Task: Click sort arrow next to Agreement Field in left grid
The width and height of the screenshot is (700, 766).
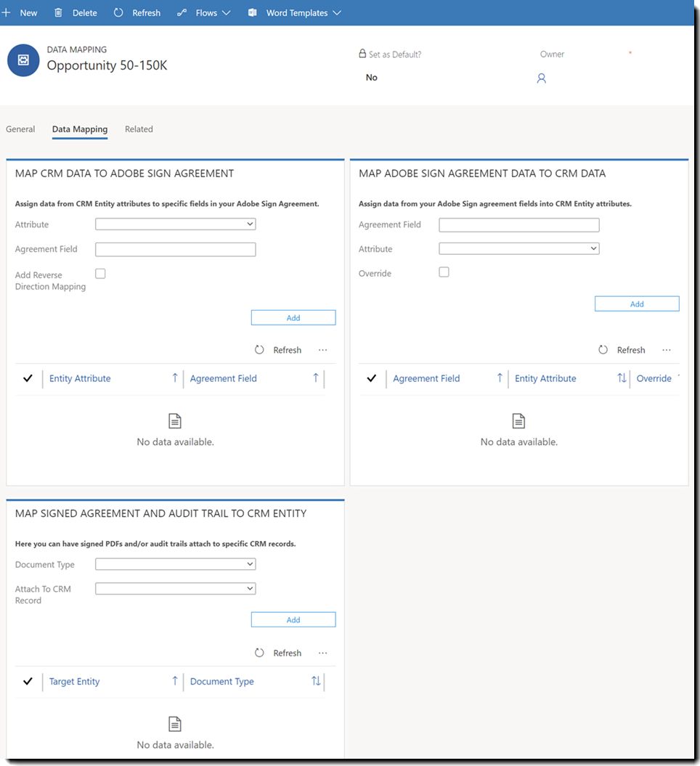Action: click(316, 378)
